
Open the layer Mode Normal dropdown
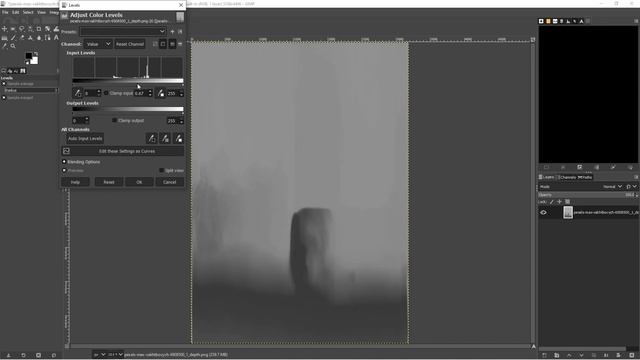coord(613,187)
